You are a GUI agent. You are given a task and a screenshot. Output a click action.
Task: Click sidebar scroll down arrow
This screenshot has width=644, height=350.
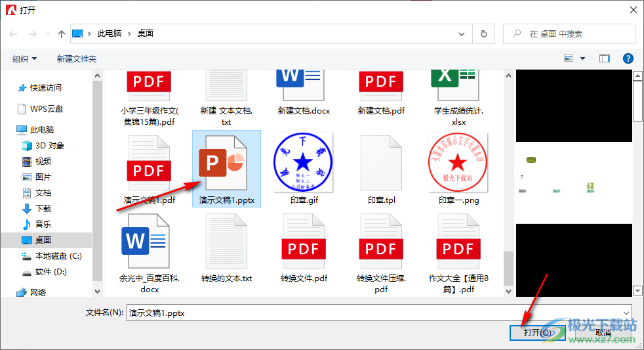click(x=97, y=291)
